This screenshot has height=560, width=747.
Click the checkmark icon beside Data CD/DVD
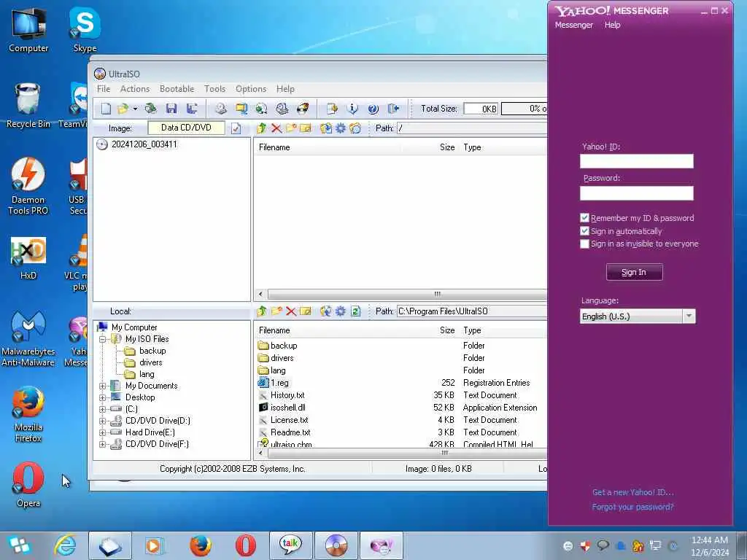(x=236, y=128)
